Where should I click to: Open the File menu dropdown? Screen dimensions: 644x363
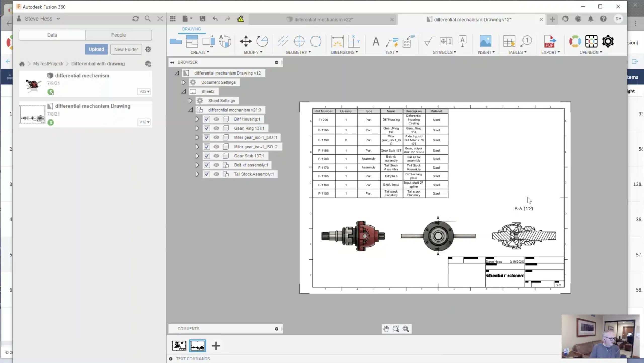coord(187,19)
